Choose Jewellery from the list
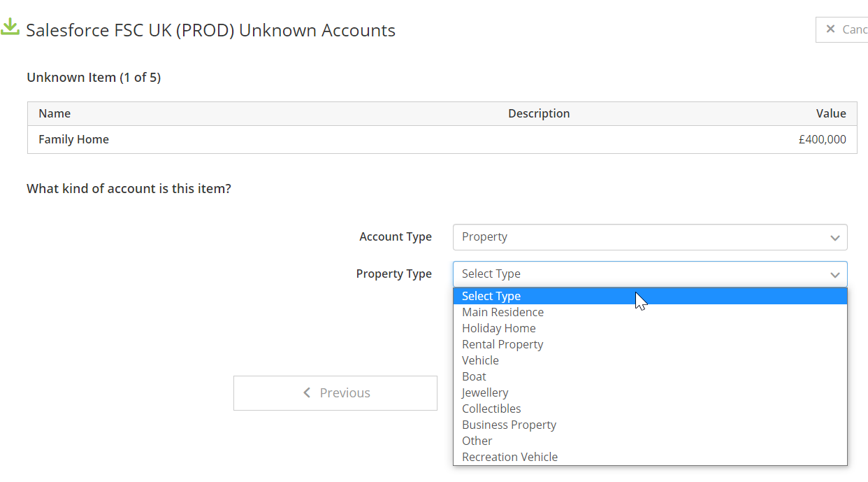The image size is (868, 482). 650,392
